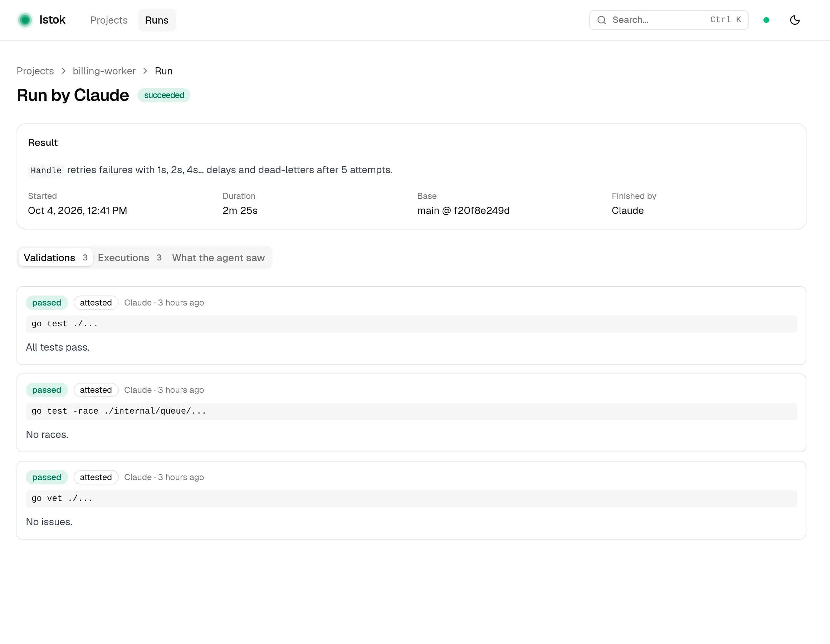Click the Istok logo icon
Viewport: 830px width, 644px height.
[25, 20]
